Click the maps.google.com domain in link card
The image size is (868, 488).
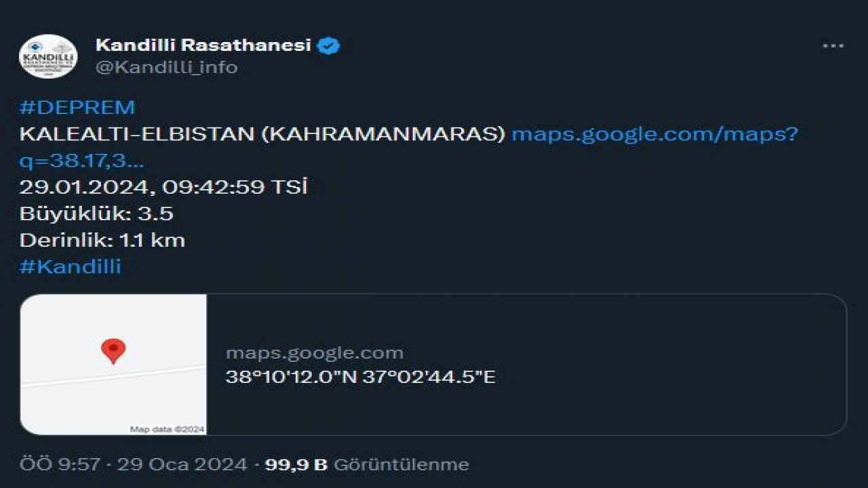[314, 353]
